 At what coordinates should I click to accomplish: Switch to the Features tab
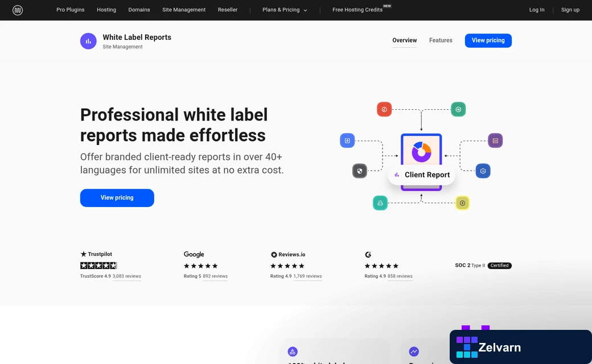click(441, 40)
